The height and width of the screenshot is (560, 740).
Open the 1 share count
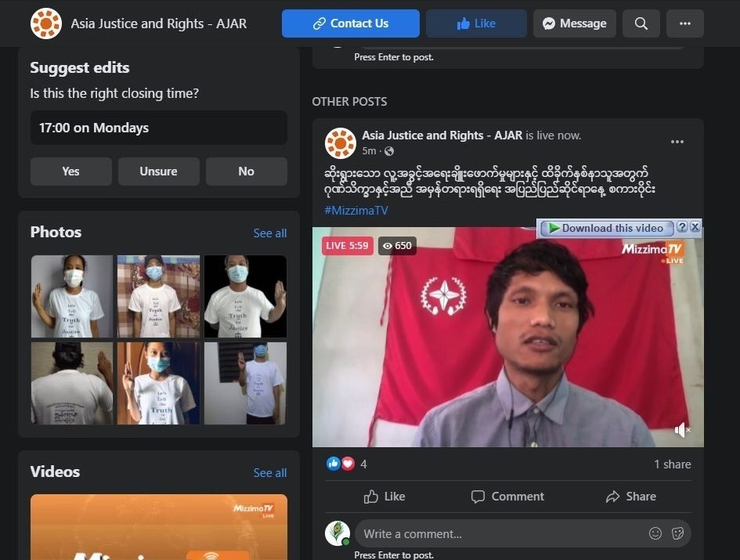(x=673, y=464)
